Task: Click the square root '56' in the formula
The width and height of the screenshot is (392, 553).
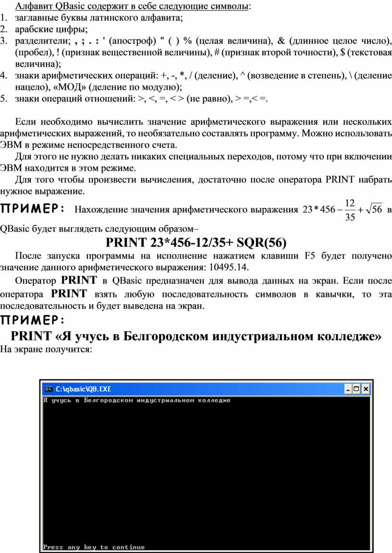Action: point(374,209)
